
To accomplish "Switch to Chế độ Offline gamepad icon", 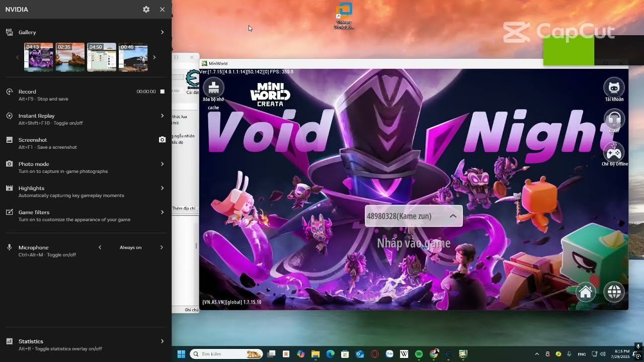I will (614, 152).
